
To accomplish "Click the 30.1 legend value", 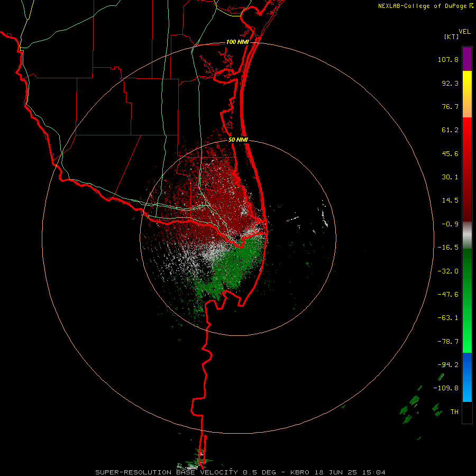I will pyautogui.click(x=450, y=177).
